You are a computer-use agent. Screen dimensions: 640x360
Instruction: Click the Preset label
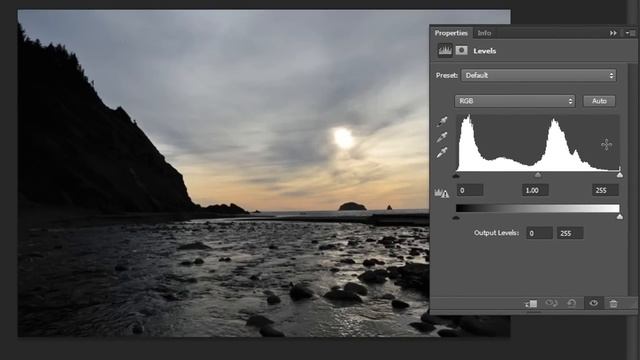coord(447,76)
